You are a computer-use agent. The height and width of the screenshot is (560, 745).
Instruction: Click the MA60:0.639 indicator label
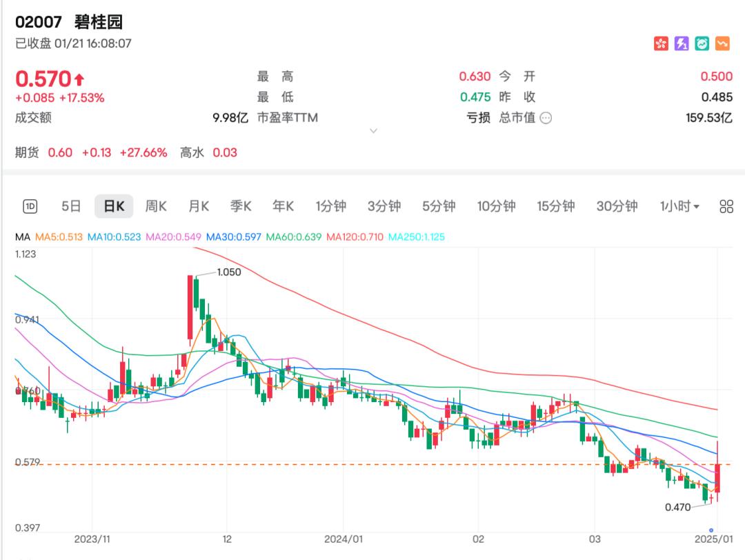(294, 237)
